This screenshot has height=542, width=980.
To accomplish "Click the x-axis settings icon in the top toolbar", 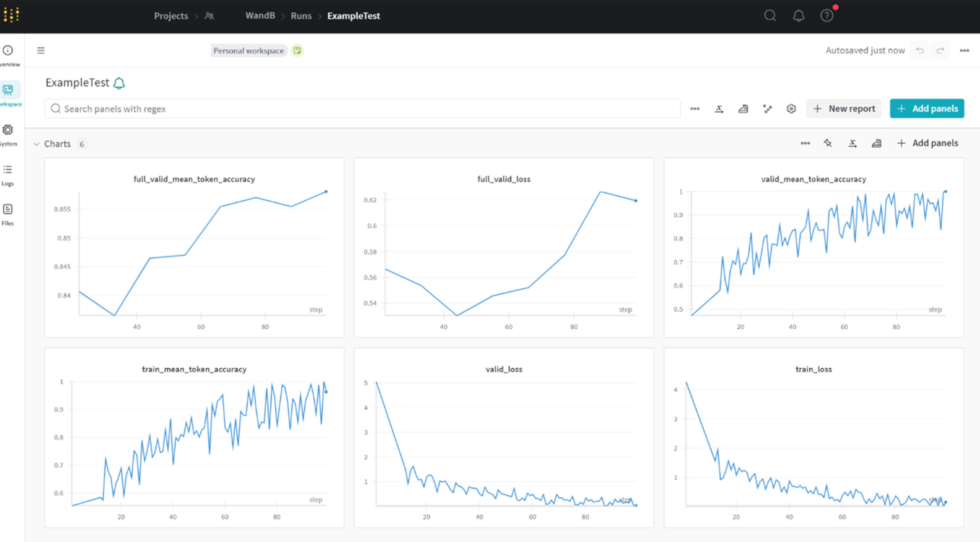I will click(x=719, y=109).
